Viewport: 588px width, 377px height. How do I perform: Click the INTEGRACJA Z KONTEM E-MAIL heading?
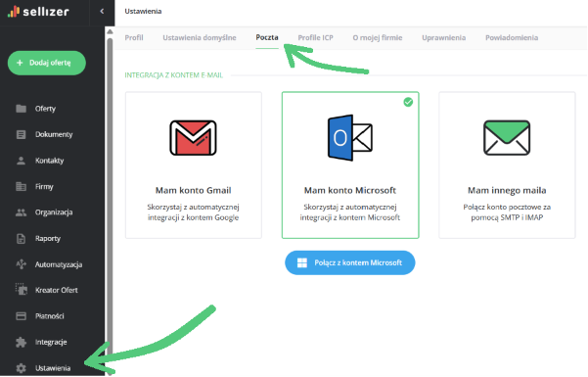174,75
